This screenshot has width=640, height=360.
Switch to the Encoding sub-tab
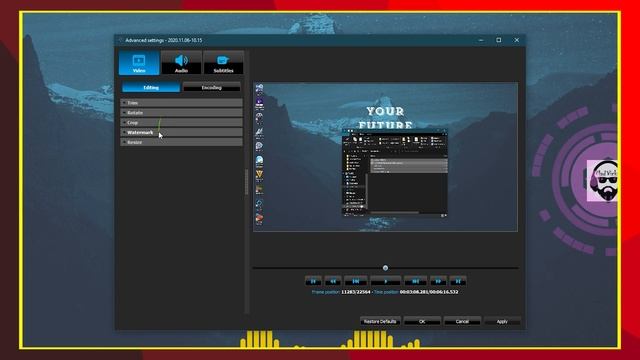(x=211, y=87)
